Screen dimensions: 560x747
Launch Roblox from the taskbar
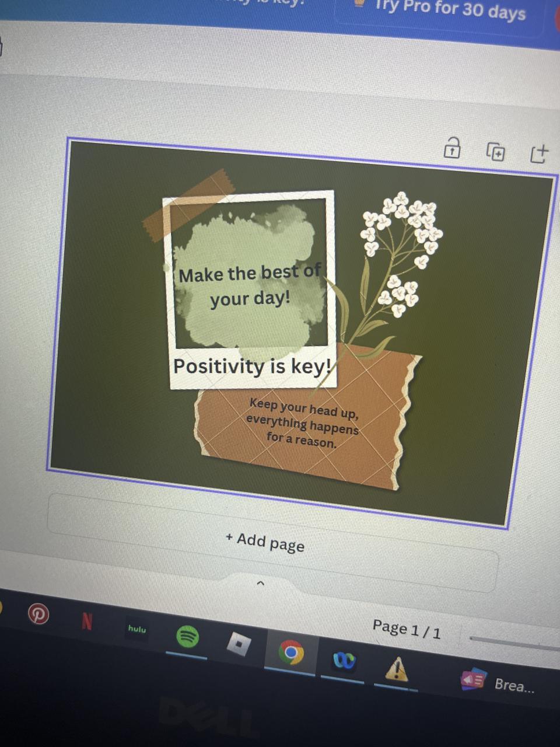pyautogui.click(x=239, y=644)
